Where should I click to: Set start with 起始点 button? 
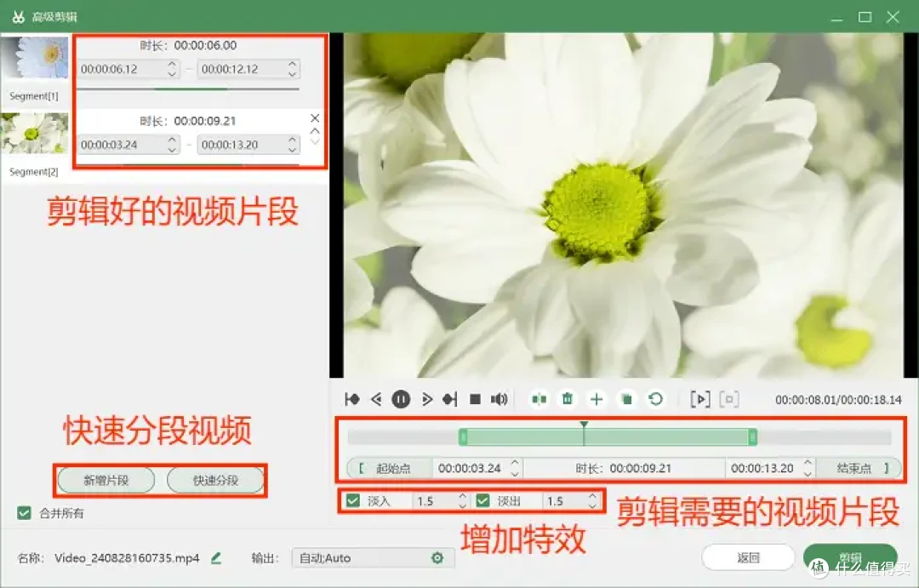point(390,468)
